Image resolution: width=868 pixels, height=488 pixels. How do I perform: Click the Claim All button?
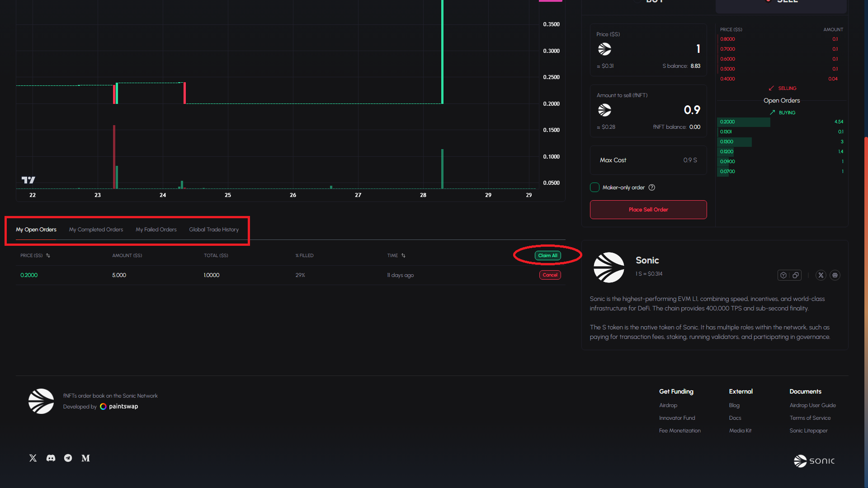tap(547, 256)
